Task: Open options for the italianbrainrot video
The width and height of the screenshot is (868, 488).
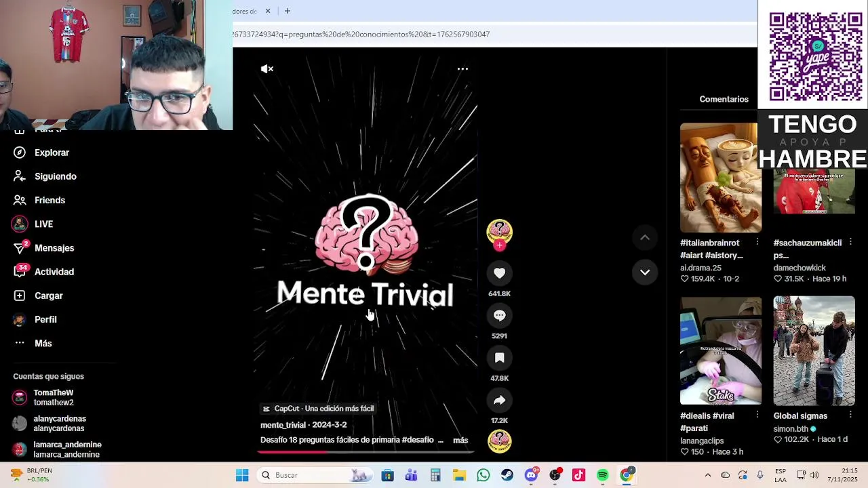Action: (757, 242)
